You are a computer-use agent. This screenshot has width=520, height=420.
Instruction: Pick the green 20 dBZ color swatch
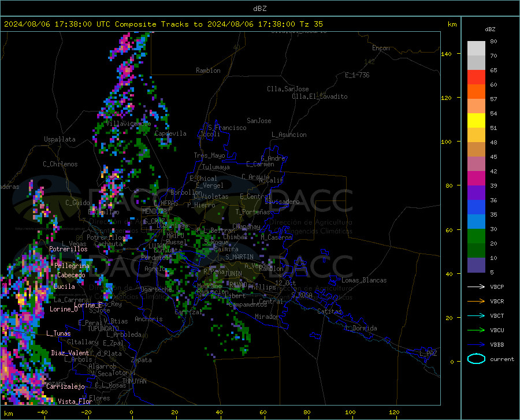pyautogui.click(x=476, y=236)
